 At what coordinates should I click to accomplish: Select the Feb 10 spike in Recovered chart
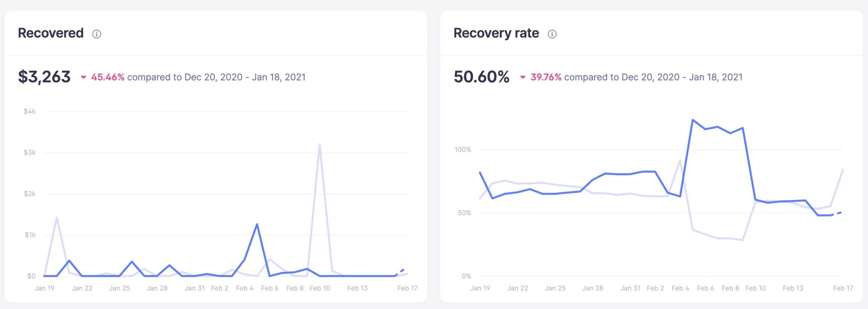pos(320,144)
